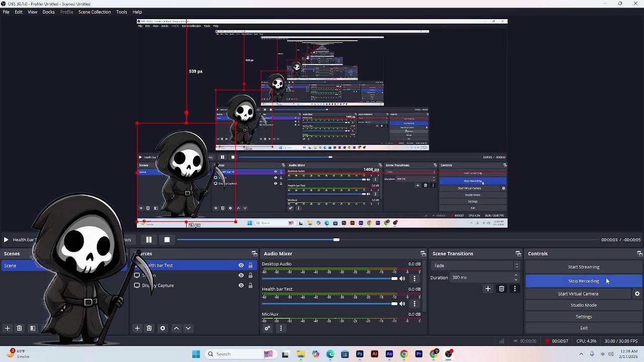Expand the Fade transition dropdown
This screenshot has height=362, width=644.
point(516,265)
